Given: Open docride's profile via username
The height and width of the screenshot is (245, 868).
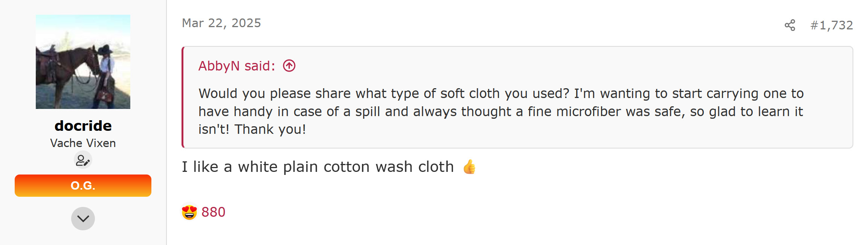Looking at the screenshot, I should [x=83, y=126].
